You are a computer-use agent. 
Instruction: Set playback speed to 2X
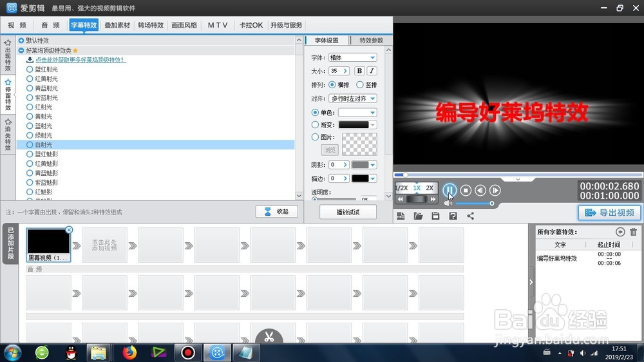click(x=430, y=188)
